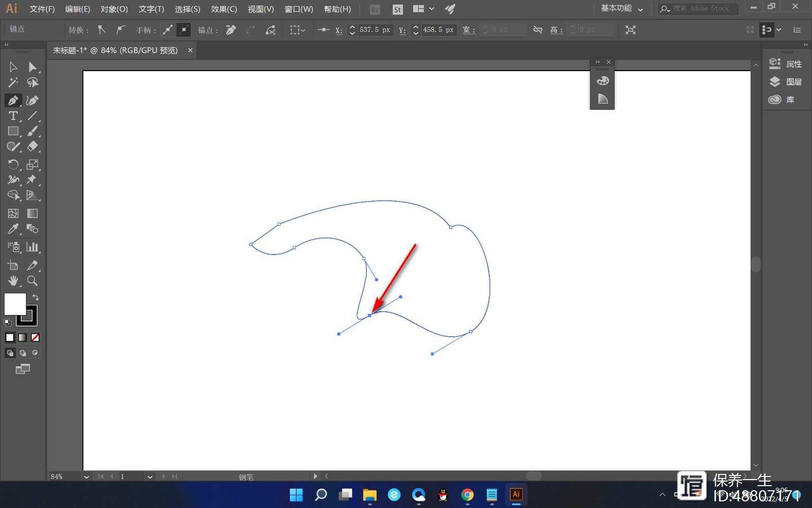The image size is (812, 508).
Task: Switch to Draw Inside mode
Action: pos(35,353)
